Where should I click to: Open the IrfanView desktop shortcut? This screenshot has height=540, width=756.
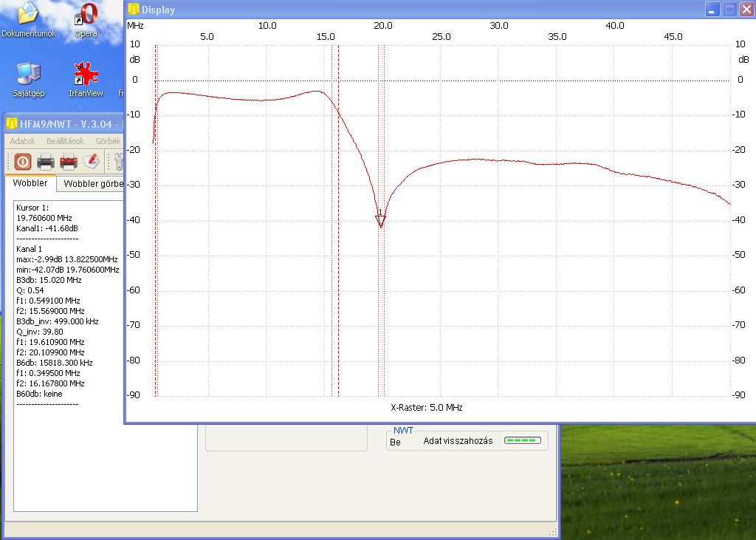pyautogui.click(x=86, y=78)
